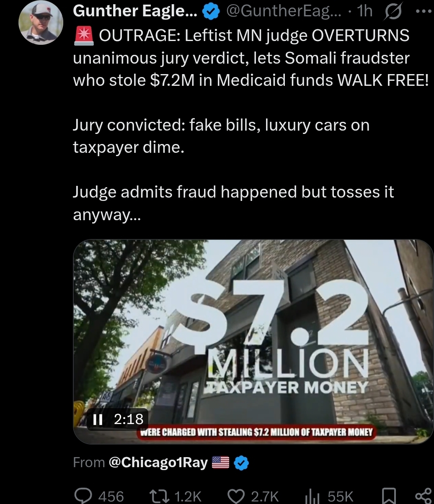Screen dimensions: 434x504
Task: Click the verified badge next to Chicago1Ray
Action: tap(241, 463)
